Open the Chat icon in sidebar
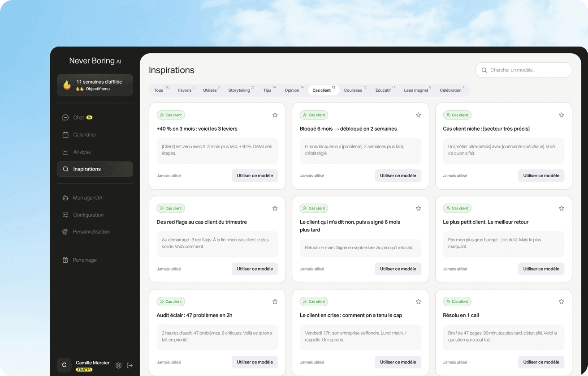Screen dimensions: 588x376 [x=65, y=118]
